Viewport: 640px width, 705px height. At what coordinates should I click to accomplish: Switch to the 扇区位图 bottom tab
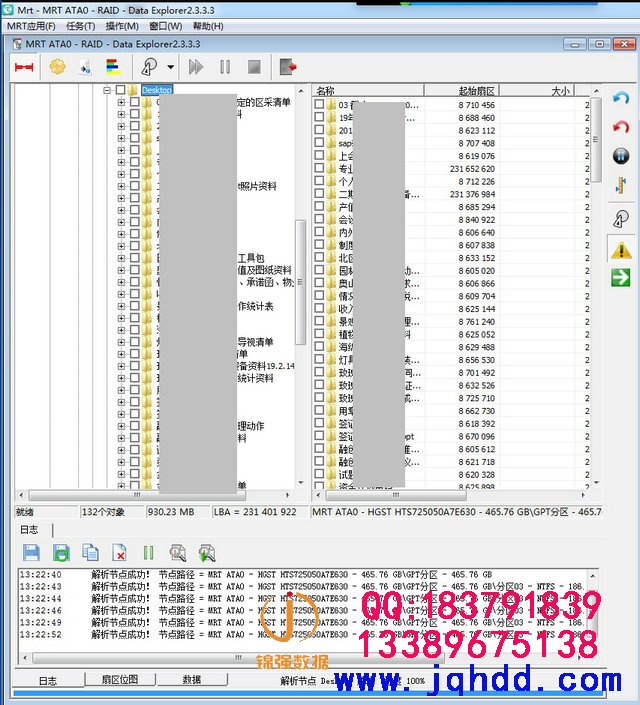pos(120,680)
